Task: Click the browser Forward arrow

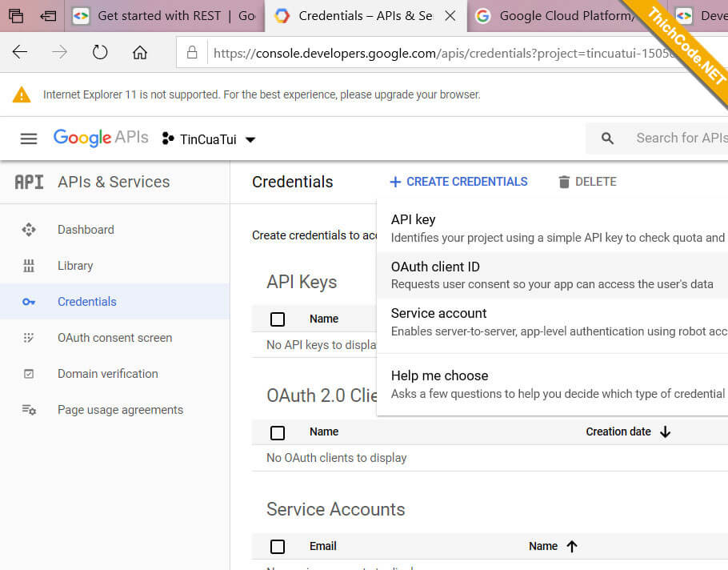Action: tap(59, 52)
